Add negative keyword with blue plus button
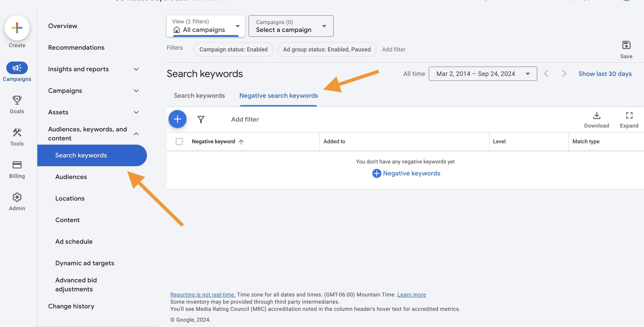Image resolution: width=644 pixels, height=327 pixels. [178, 119]
